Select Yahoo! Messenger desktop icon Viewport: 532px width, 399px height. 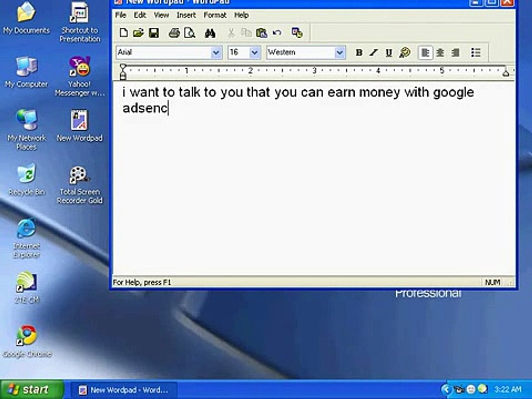(80, 76)
